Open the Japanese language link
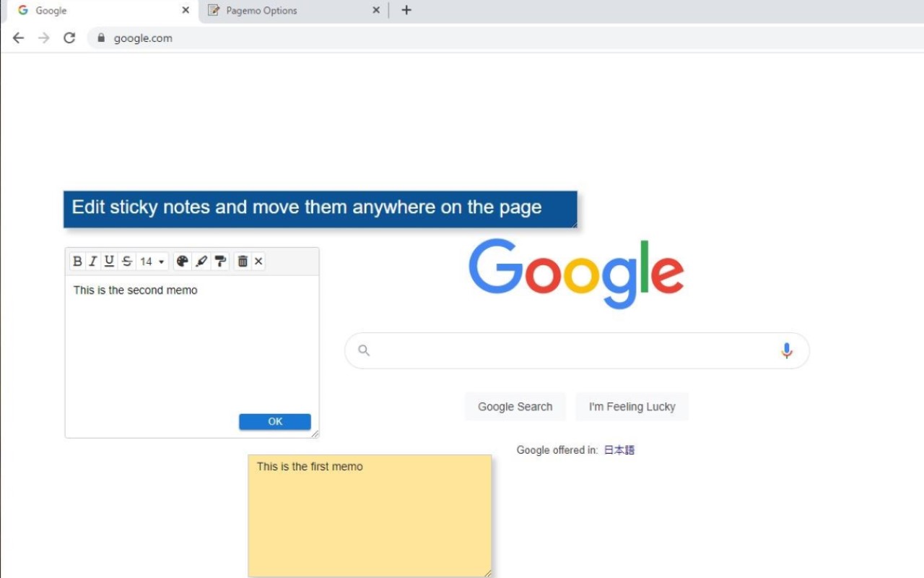This screenshot has width=924, height=578. [x=619, y=450]
